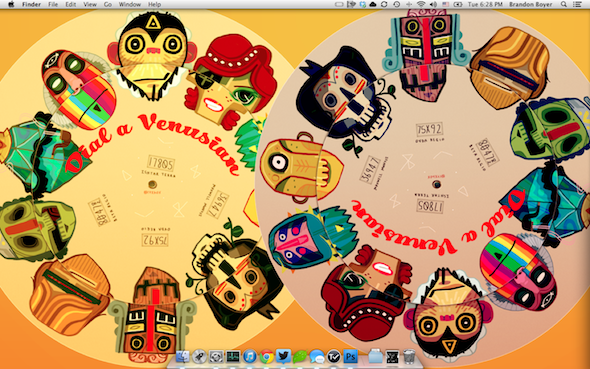This screenshot has height=369, width=590.
Task: Open the Trash in the Dock
Action: click(409, 356)
